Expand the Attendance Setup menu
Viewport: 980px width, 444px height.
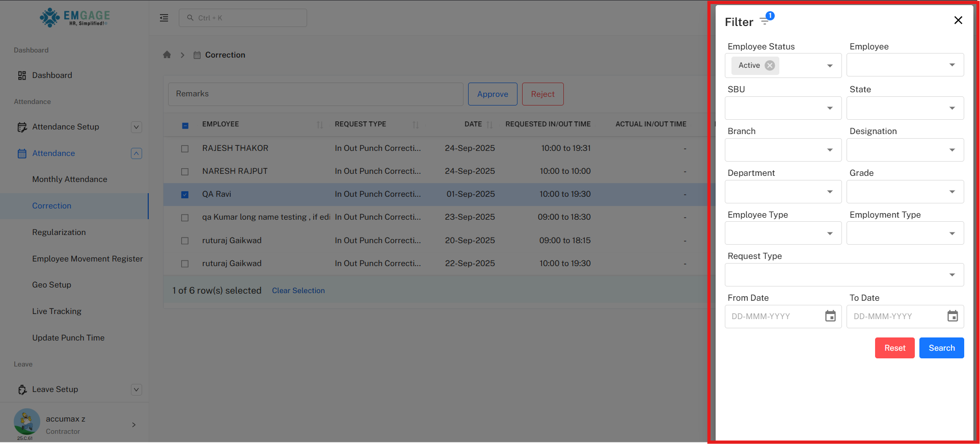[x=136, y=127]
